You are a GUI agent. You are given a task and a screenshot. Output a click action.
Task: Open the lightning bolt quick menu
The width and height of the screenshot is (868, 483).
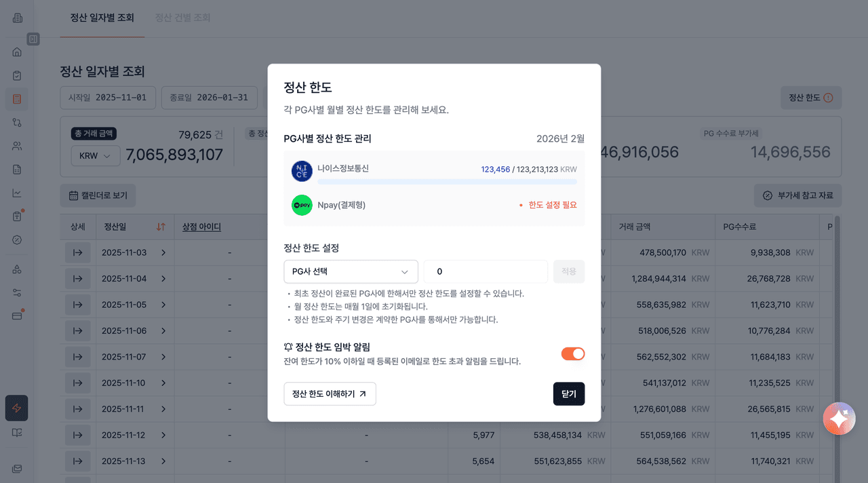coord(17,408)
